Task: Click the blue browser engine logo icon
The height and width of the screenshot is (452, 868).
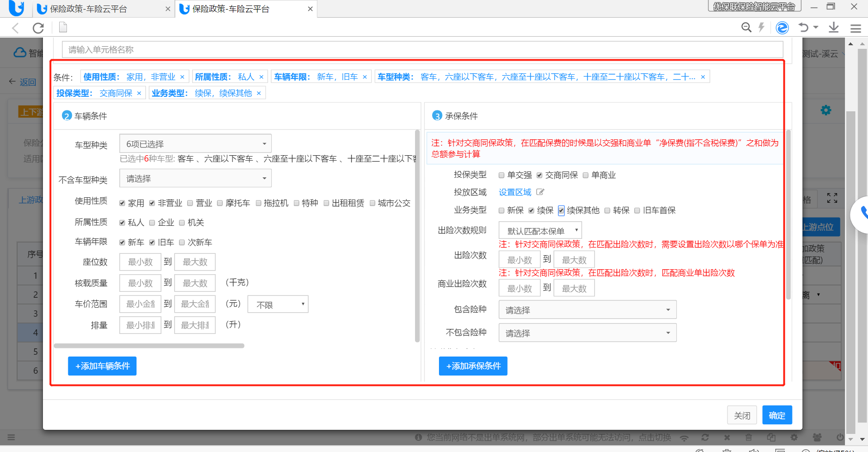Action: pos(782,28)
